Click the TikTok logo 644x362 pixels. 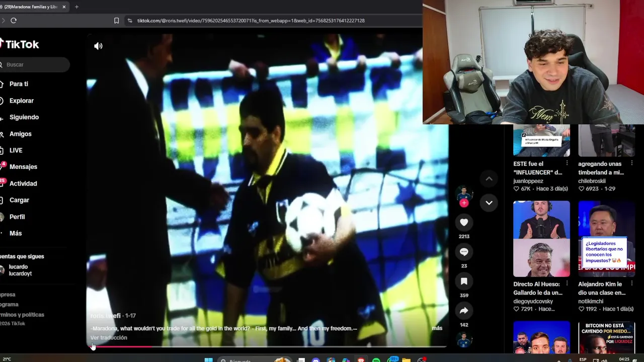pyautogui.click(x=20, y=44)
